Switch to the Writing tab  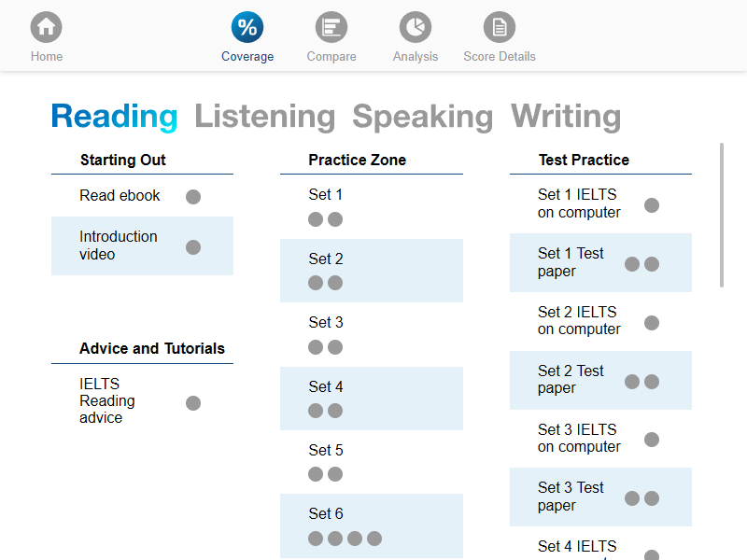point(565,117)
